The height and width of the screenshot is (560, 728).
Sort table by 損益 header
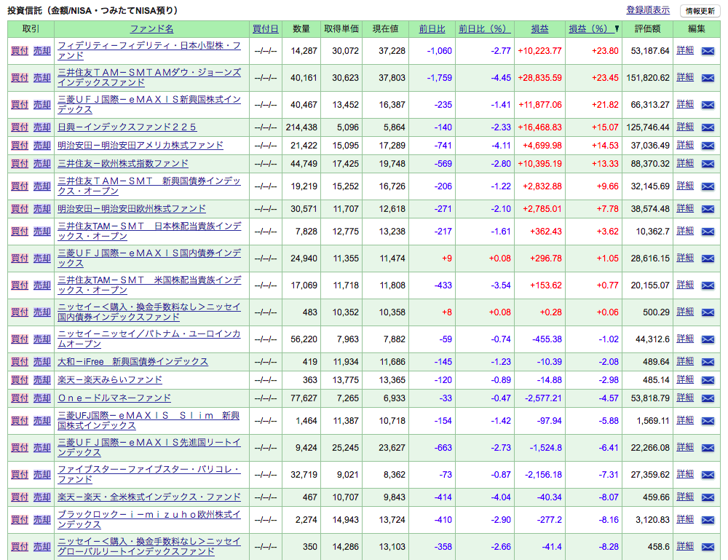click(x=539, y=29)
